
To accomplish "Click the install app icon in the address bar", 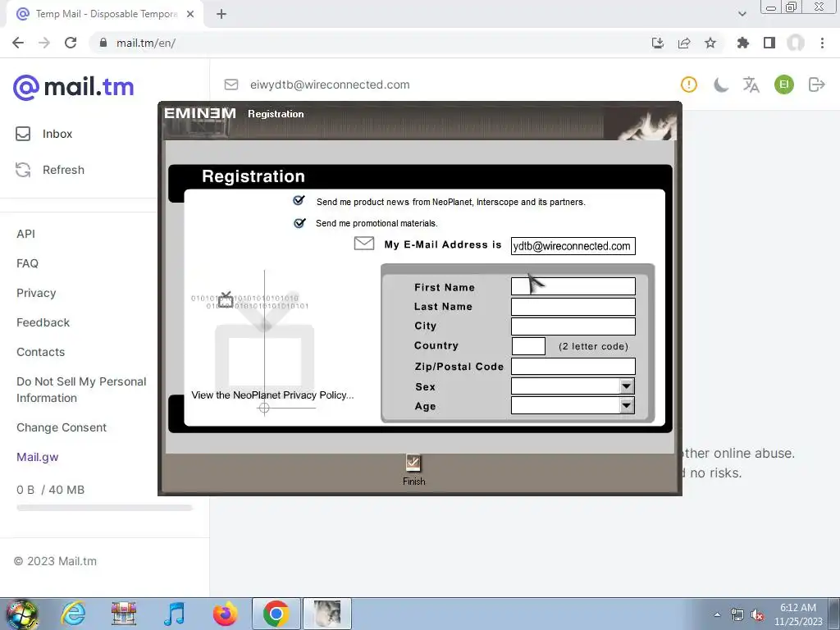I will 658,43.
